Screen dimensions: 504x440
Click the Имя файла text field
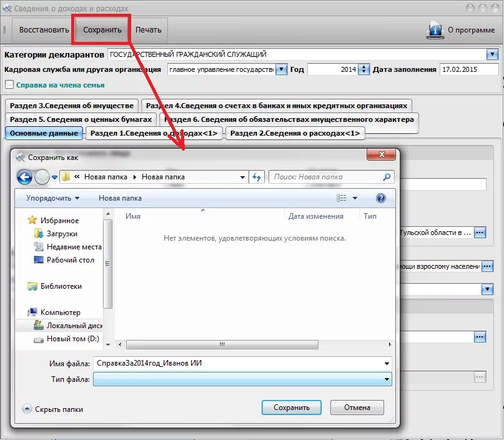click(238, 364)
